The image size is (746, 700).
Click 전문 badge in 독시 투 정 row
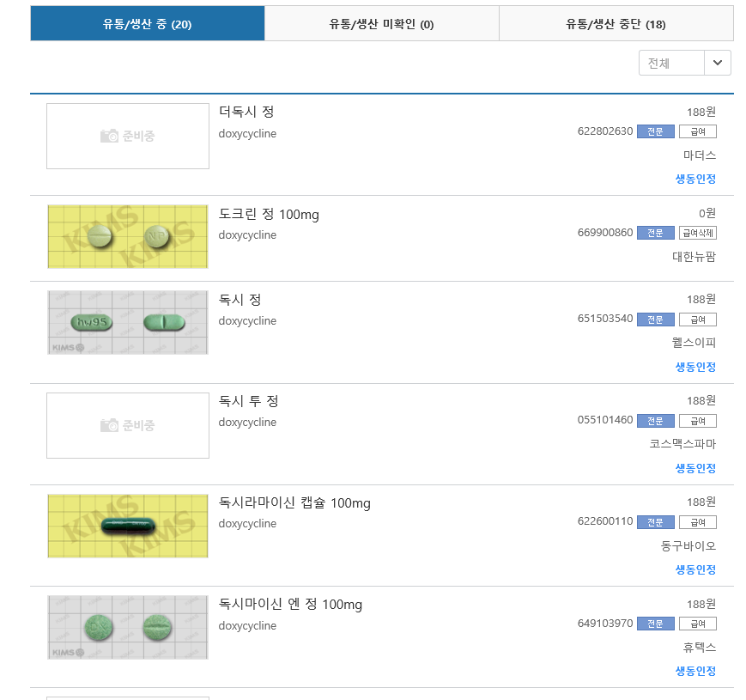[656, 421]
